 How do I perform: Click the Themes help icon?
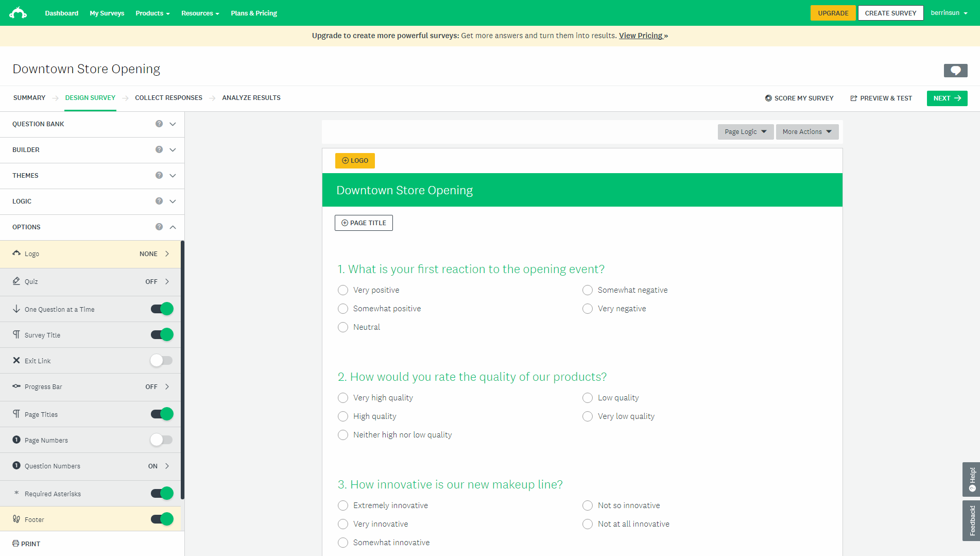[159, 175]
